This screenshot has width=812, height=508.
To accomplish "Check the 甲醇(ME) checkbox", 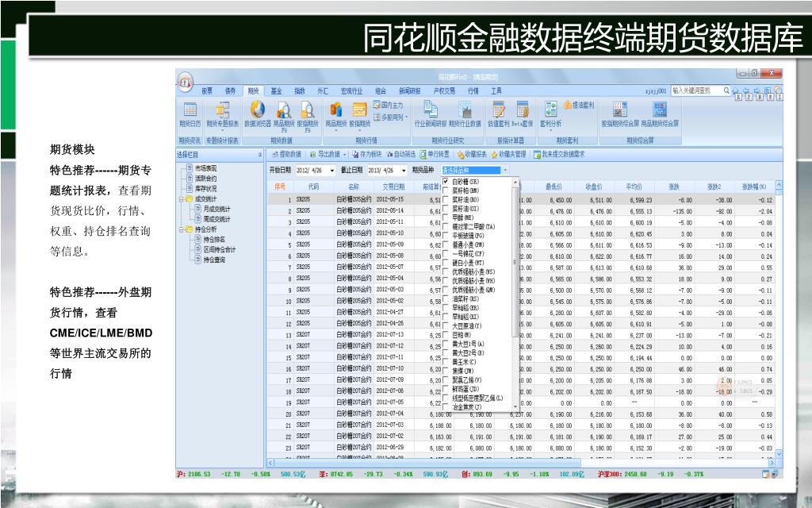I will [x=446, y=217].
